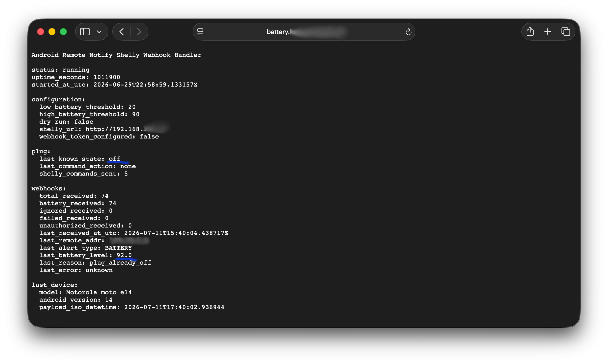Click the "last_device:" section label
The width and height of the screenshot is (608, 364).
tap(54, 285)
